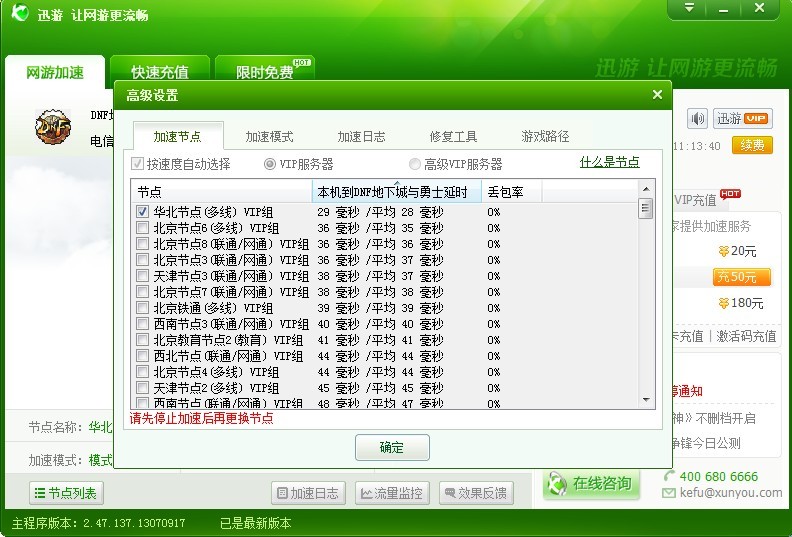Check 西南节点3(联通/网通) checkbox
The height and width of the screenshot is (537, 792).
pos(142,324)
